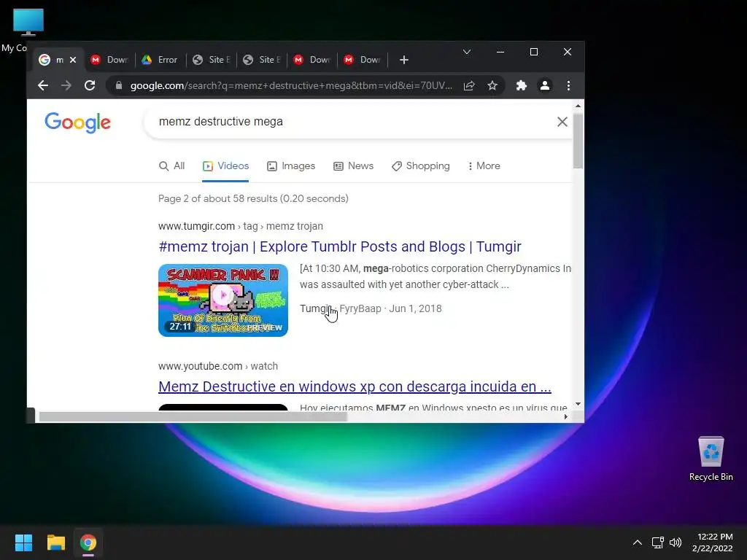
Task: Switch to the second Site E tab
Action: point(262,60)
